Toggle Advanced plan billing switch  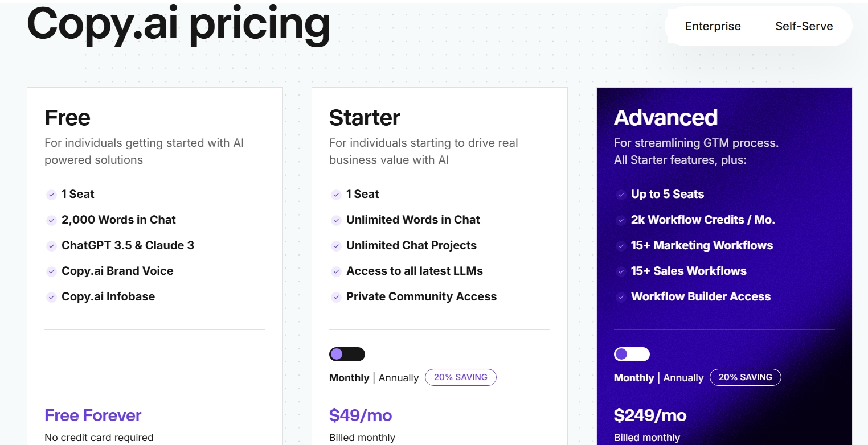click(632, 355)
